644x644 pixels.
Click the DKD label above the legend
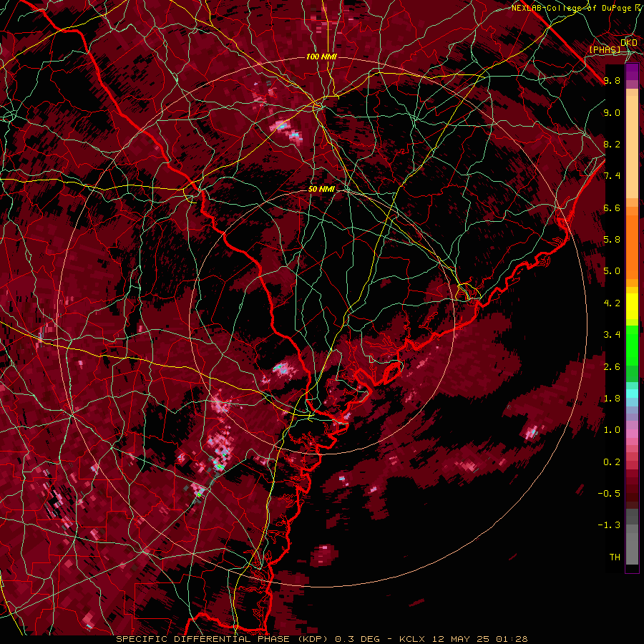629,43
